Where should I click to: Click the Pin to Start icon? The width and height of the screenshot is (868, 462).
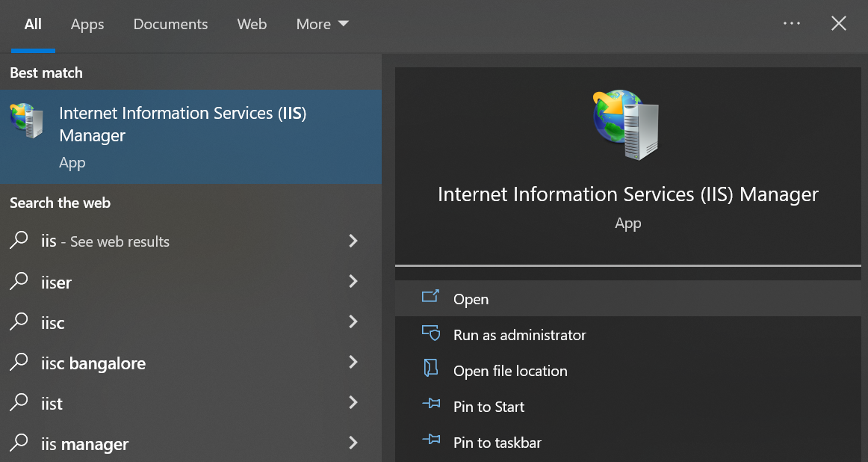point(431,405)
